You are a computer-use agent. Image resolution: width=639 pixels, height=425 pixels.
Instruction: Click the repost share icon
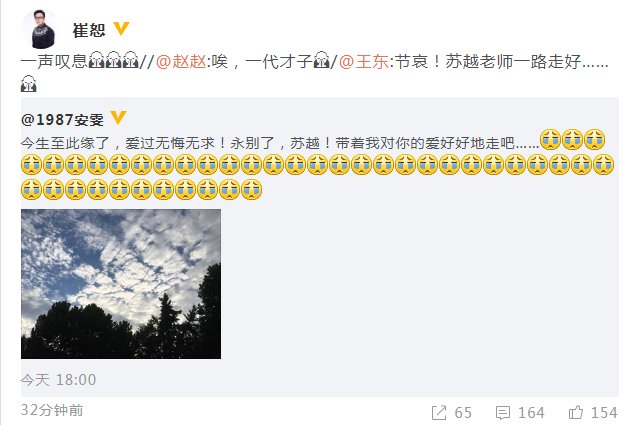tap(439, 413)
